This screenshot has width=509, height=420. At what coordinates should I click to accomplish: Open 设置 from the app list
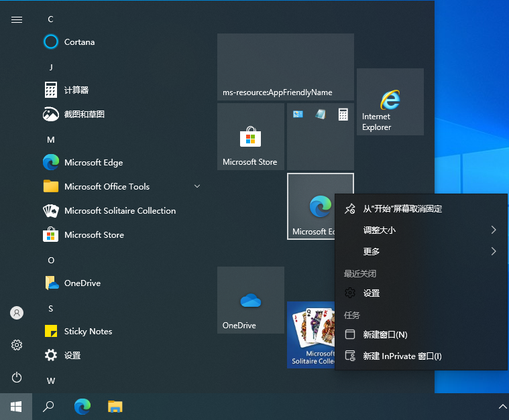tap(122, 355)
